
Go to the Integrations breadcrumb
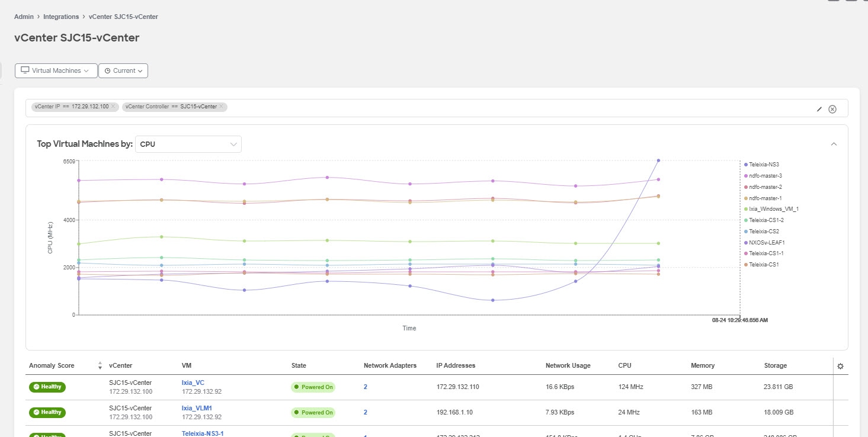[x=62, y=17]
